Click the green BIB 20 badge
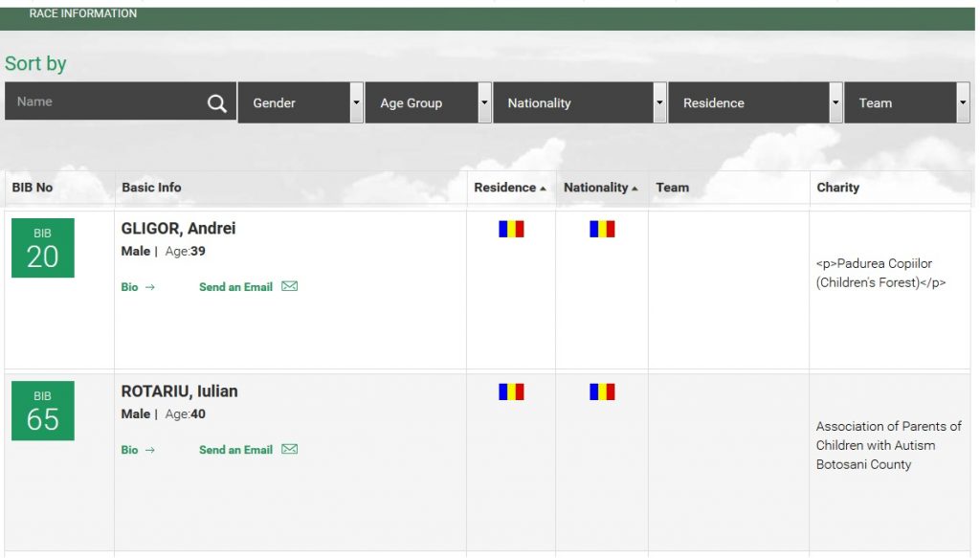Screen dimensions: 980x558 click(42, 248)
